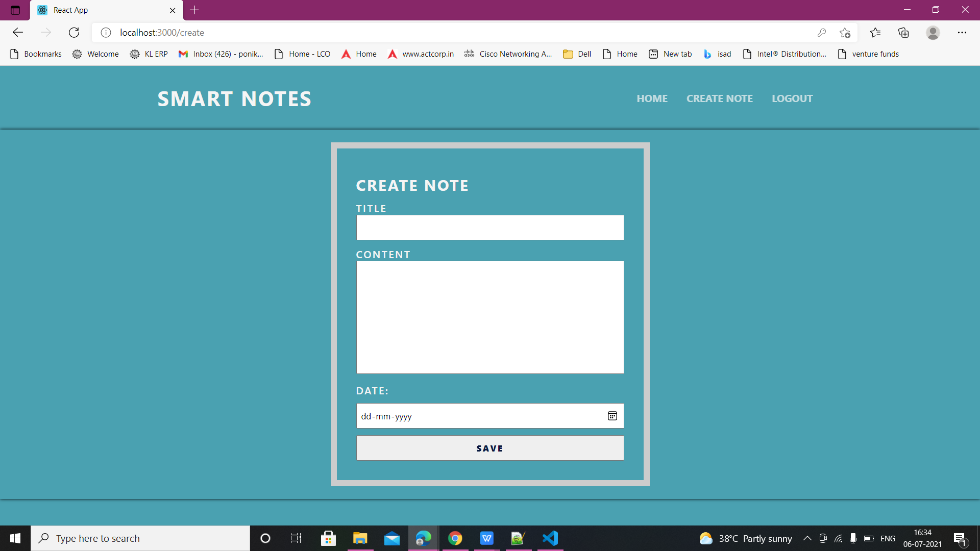The width and height of the screenshot is (980, 551).
Task: Open CREATE NOTE navigation link
Action: click(x=719, y=98)
